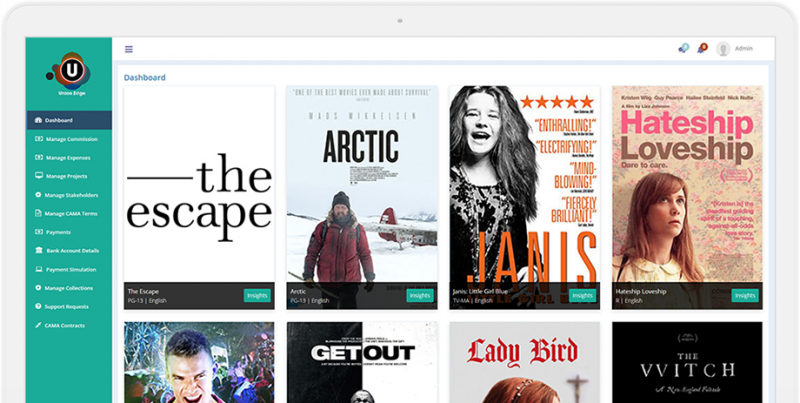The height and width of the screenshot is (403, 800).
Task: Click the Bank Account Details bank icon
Action: [39, 250]
